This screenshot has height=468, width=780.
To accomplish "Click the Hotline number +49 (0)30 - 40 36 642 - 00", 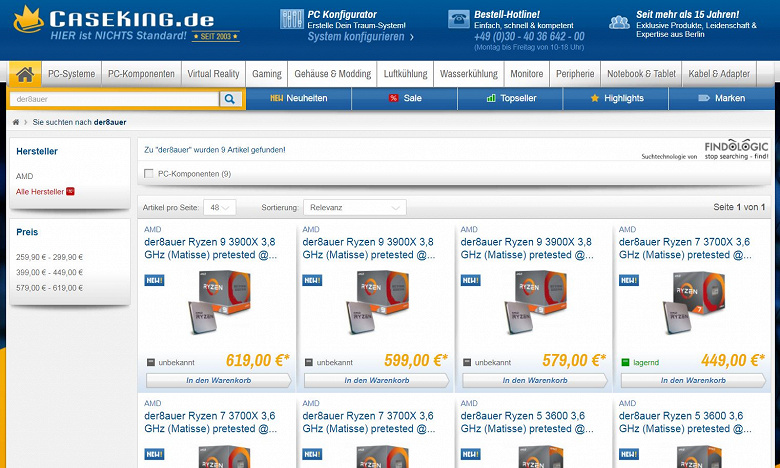I will [529, 36].
